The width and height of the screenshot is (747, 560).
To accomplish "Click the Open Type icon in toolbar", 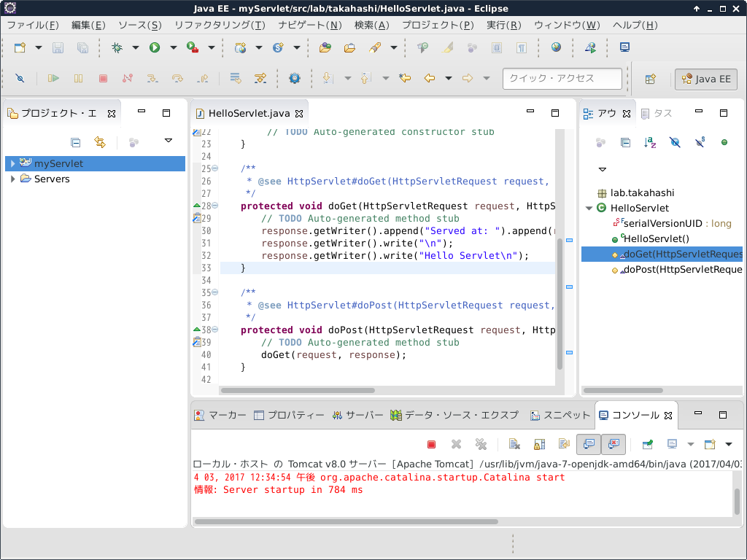I will [325, 47].
